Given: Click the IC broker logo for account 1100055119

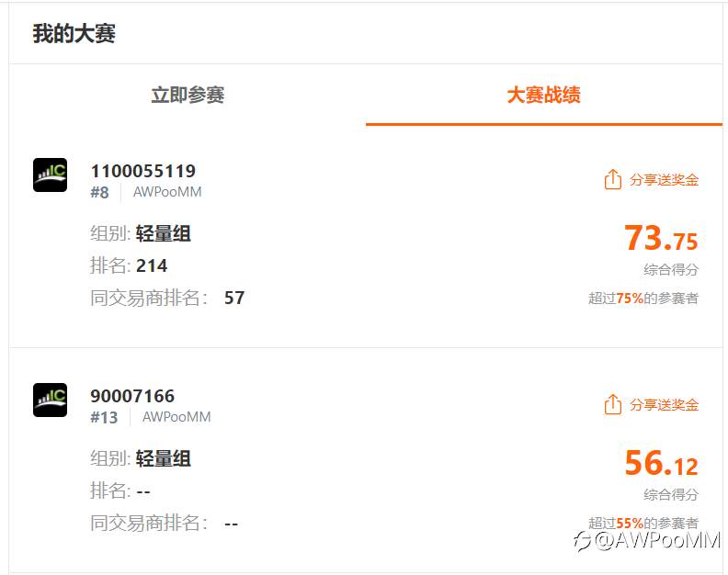Looking at the screenshot, I should 50,175.
